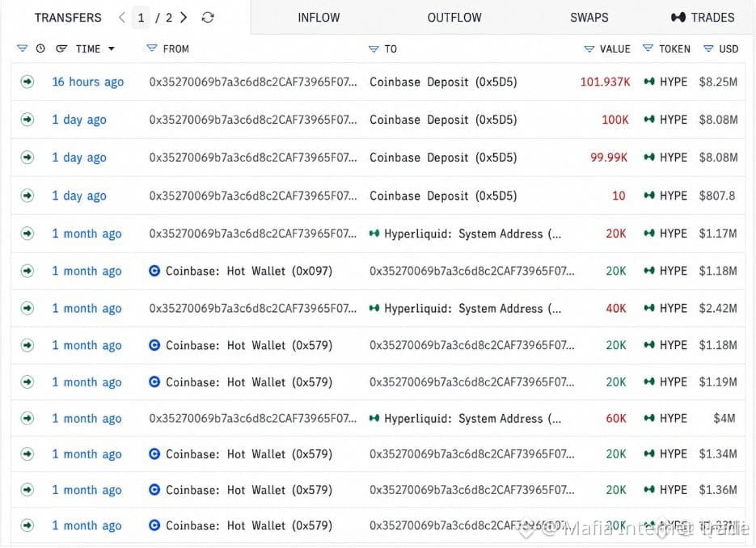Open the leftmost filter icon in header
Image resolution: width=756 pixels, height=548 pixels.
click(22, 48)
